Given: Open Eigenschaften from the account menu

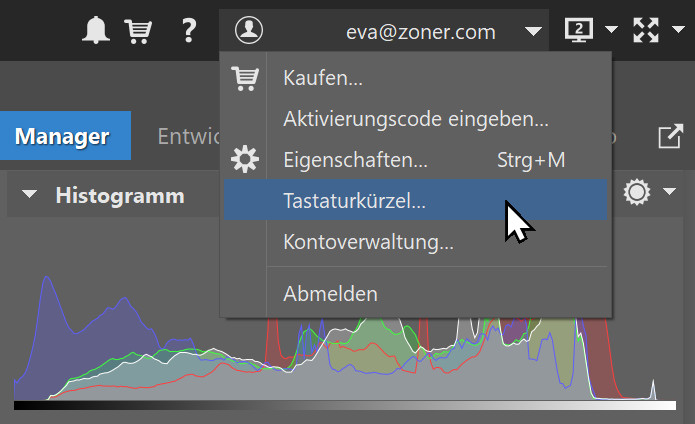Looking at the screenshot, I should (355, 160).
